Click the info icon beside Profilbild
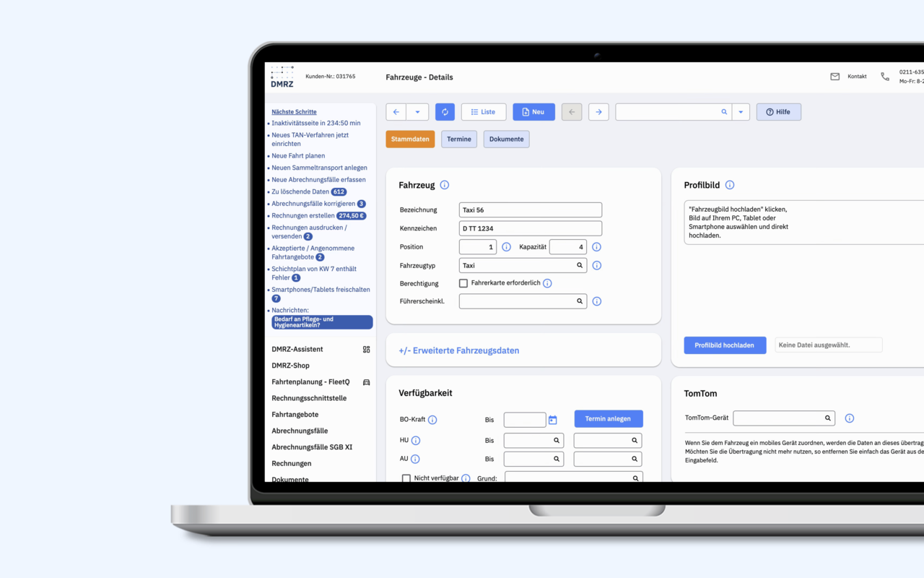The width and height of the screenshot is (924, 578). click(730, 185)
